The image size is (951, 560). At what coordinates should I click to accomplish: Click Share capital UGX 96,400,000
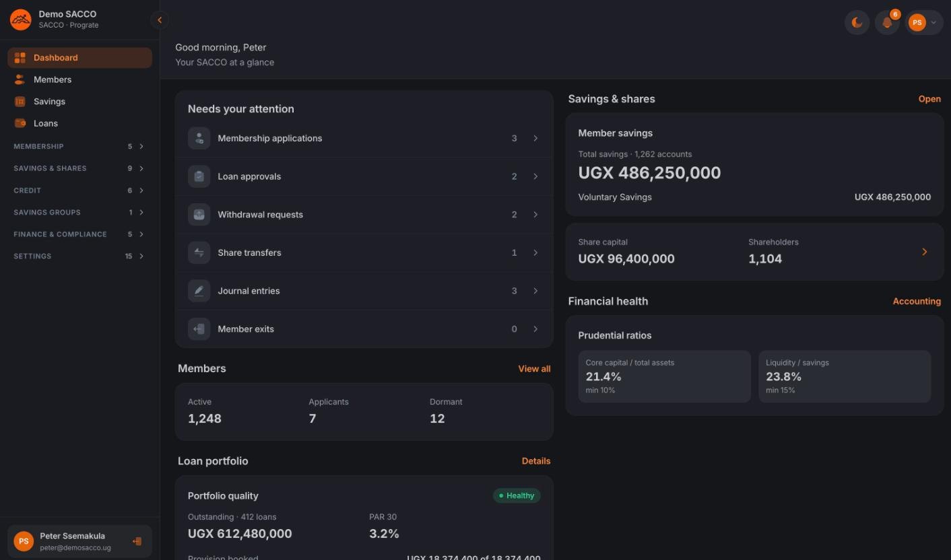point(626,258)
